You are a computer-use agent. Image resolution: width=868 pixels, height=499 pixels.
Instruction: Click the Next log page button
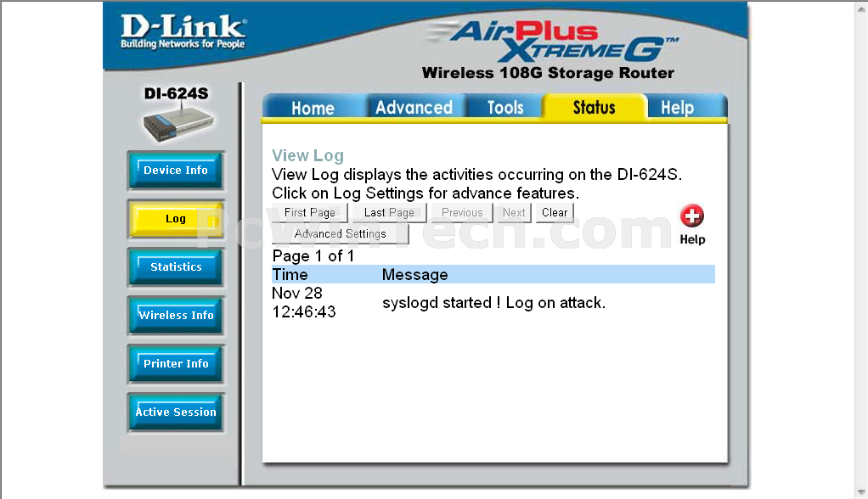click(x=514, y=212)
